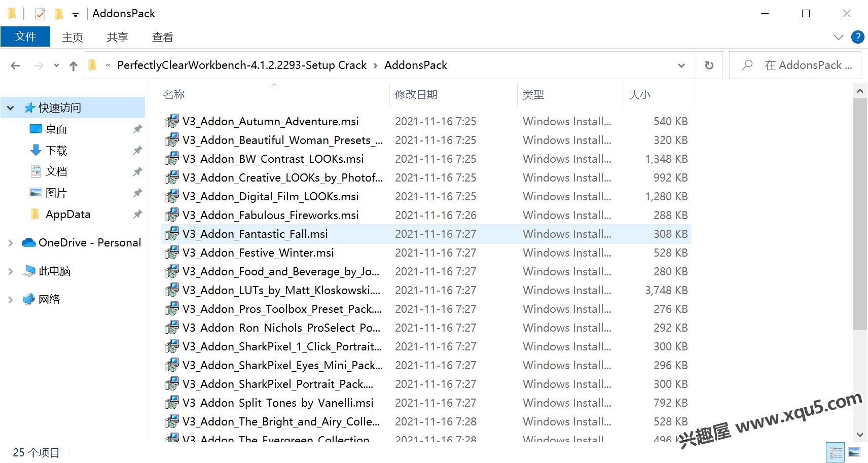This screenshot has width=868, height=463.
Task: Select the V3_Addon_Creative_LOOKs_by_Photof file icon
Action: (x=172, y=177)
